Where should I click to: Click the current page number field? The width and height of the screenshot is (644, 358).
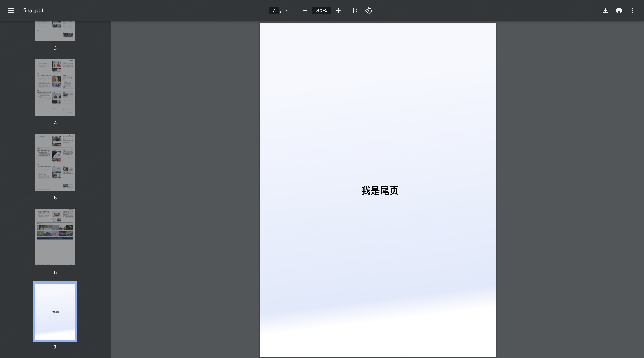pos(273,10)
